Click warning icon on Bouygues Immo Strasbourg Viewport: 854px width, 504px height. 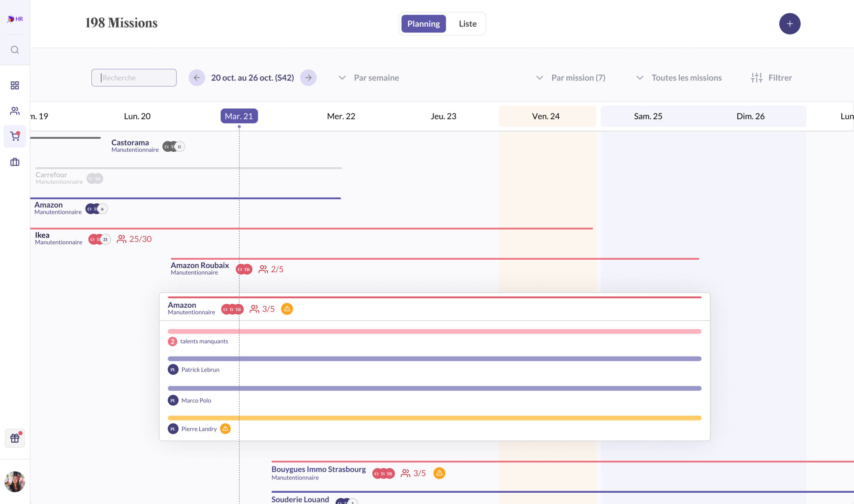pos(439,473)
